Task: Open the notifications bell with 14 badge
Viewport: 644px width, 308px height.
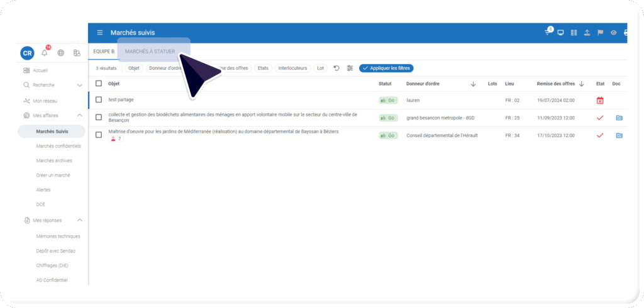Action: point(45,53)
